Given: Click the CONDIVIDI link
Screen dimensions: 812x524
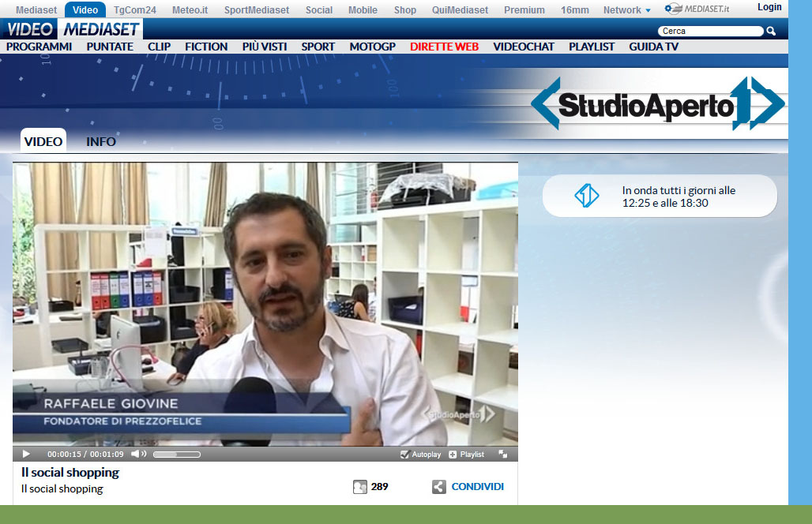Looking at the screenshot, I should 477,487.
